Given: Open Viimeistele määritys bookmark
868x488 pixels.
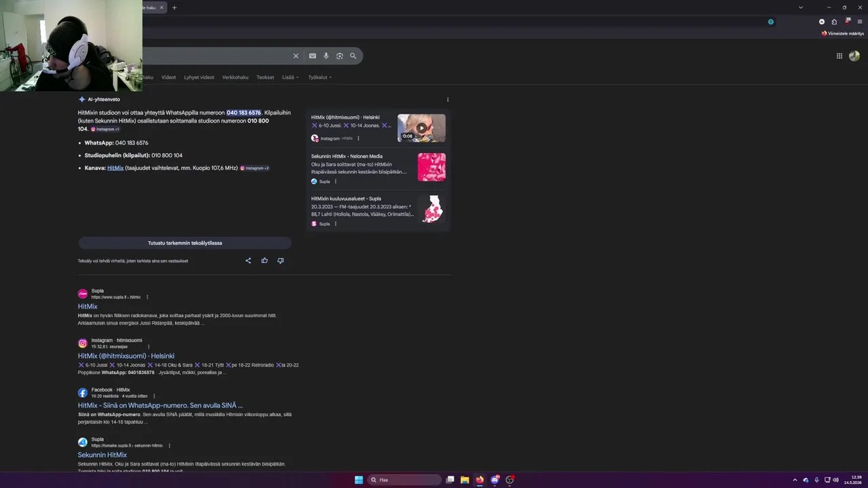Looking at the screenshot, I should [x=842, y=33].
